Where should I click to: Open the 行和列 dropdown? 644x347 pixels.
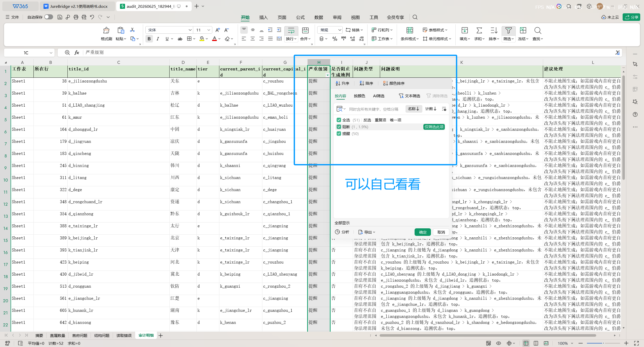(x=382, y=30)
